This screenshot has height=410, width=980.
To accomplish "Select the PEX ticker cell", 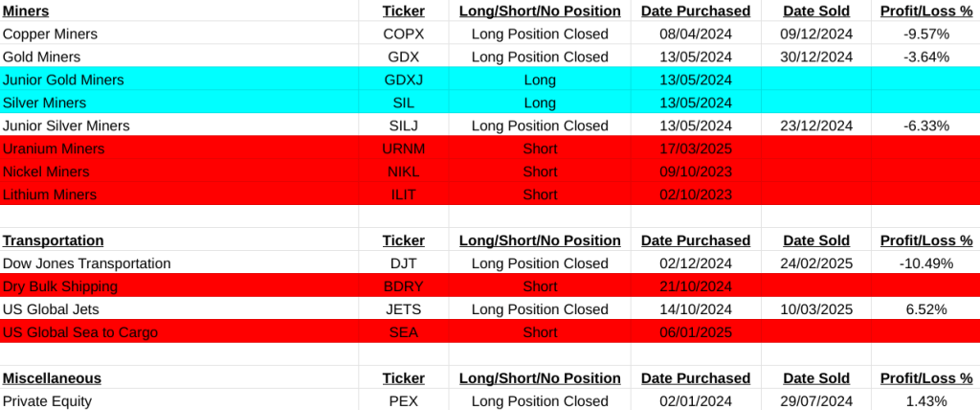I will [403, 401].
